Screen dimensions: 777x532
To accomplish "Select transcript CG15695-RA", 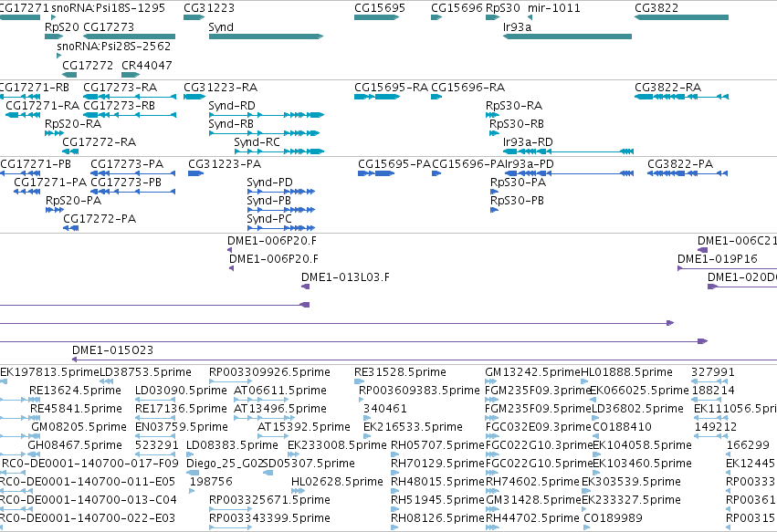I will (376, 97).
